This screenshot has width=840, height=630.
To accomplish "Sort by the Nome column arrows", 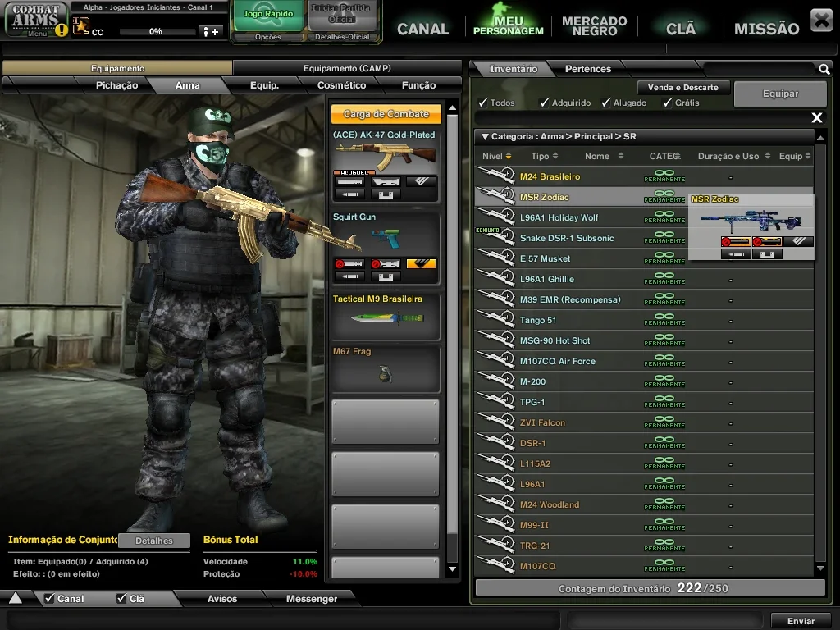I will 620,156.
